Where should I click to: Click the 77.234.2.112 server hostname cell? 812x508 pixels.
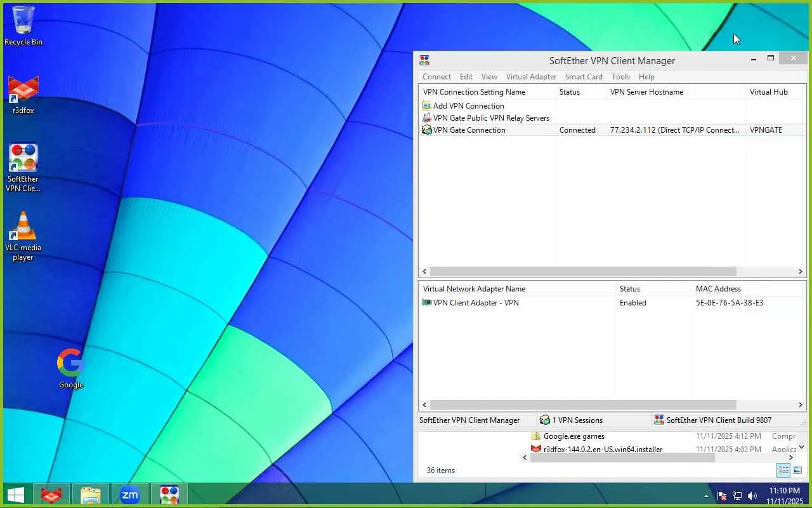pos(675,130)
